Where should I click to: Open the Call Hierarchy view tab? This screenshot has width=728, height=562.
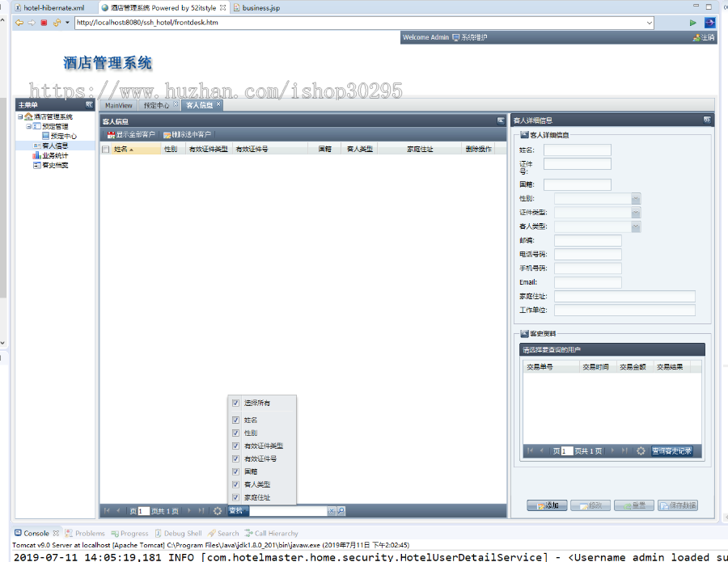[272, 533]
